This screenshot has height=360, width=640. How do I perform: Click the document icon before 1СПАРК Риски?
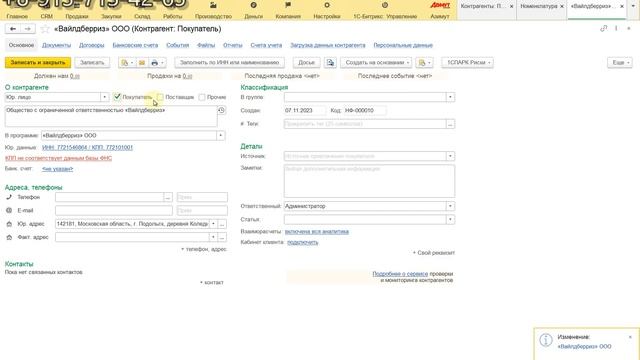tap(422, 63)
